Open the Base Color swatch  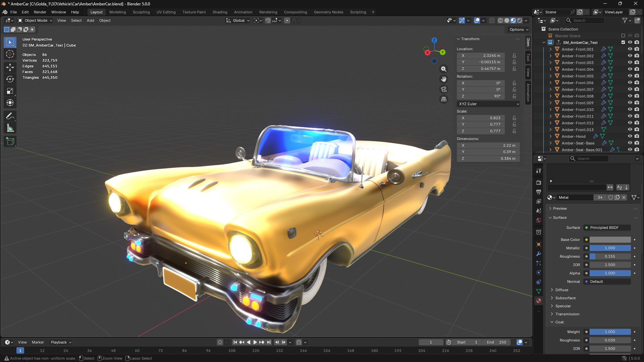click(x=610, y=240)
